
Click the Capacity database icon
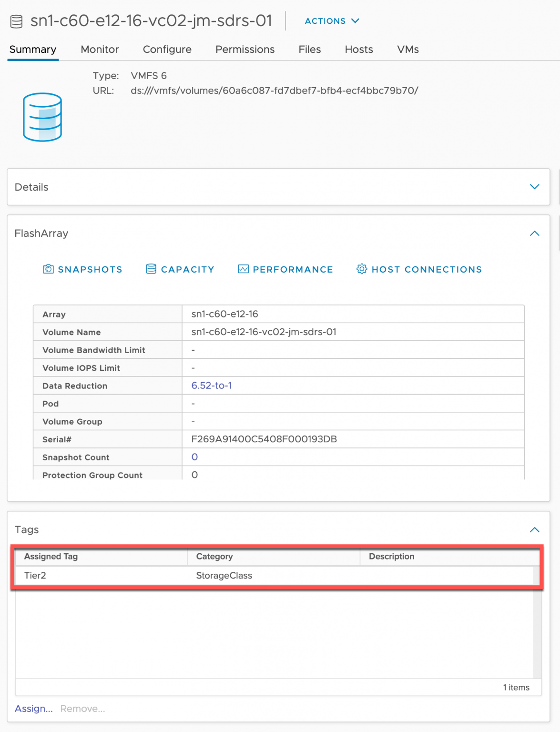[151, 269]
